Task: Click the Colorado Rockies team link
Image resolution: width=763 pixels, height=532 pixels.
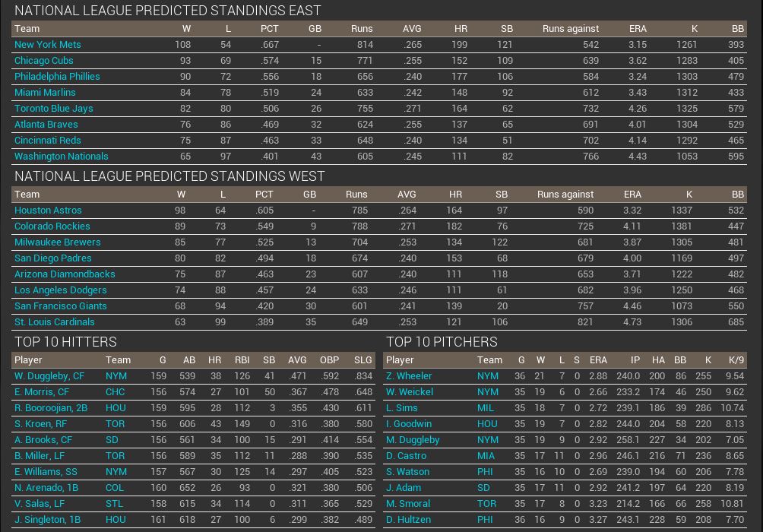Action: point(52,226)
